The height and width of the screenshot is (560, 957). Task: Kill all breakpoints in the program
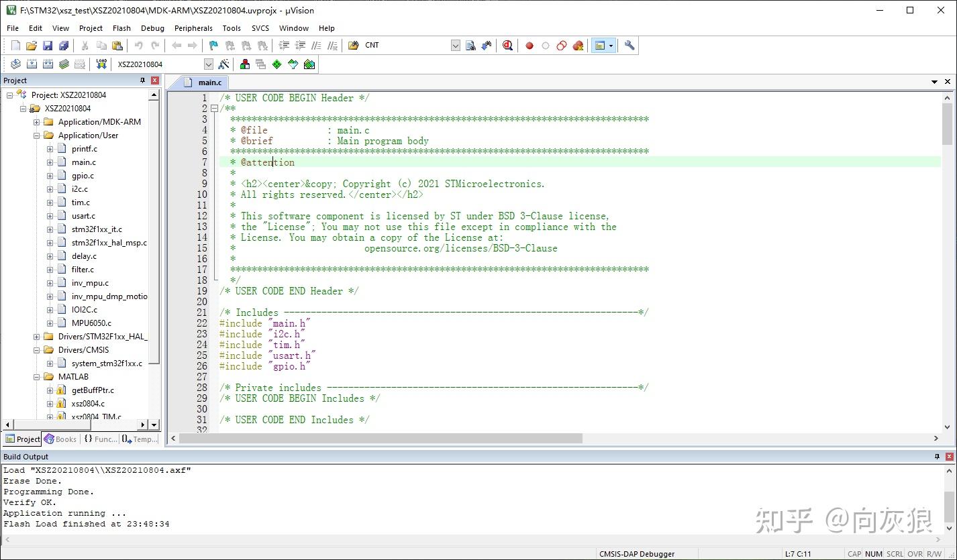click(578, 45)
